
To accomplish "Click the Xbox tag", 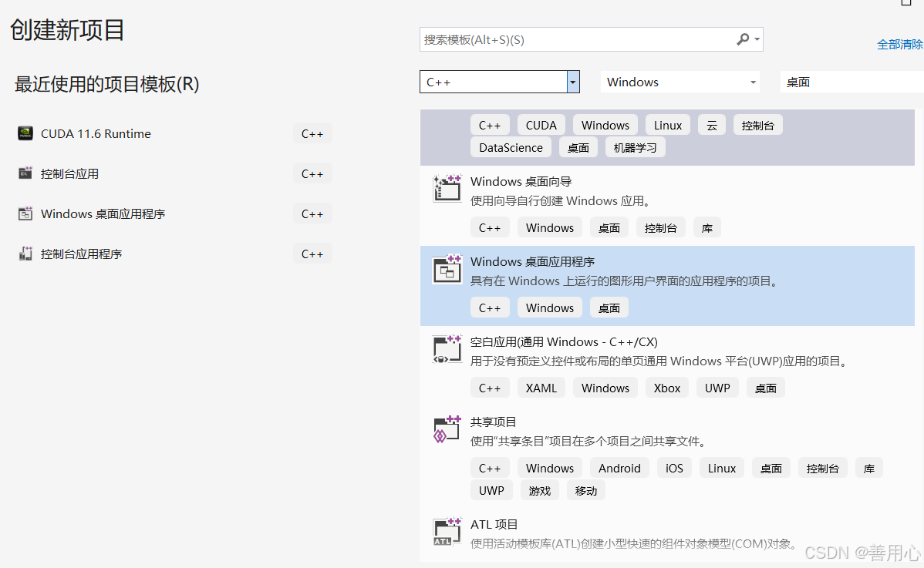I will [x=667, y=388].
